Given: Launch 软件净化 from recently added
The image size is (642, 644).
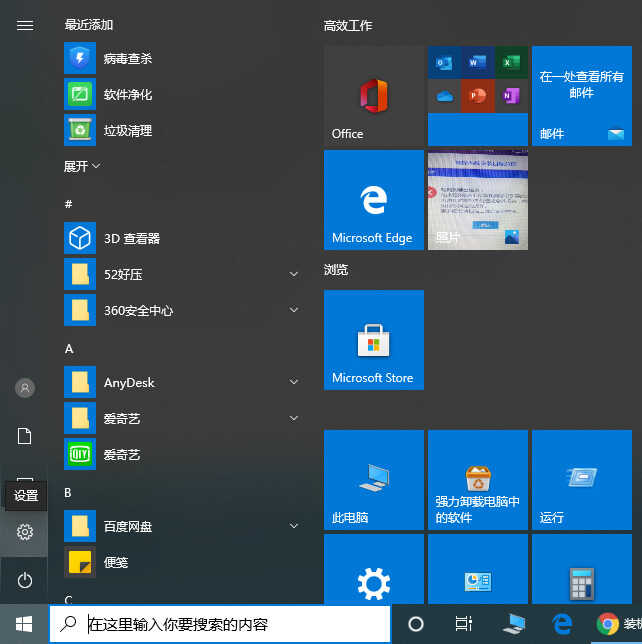Looking at the screenshot, I should pyautogui.click(x=128, y=95).
